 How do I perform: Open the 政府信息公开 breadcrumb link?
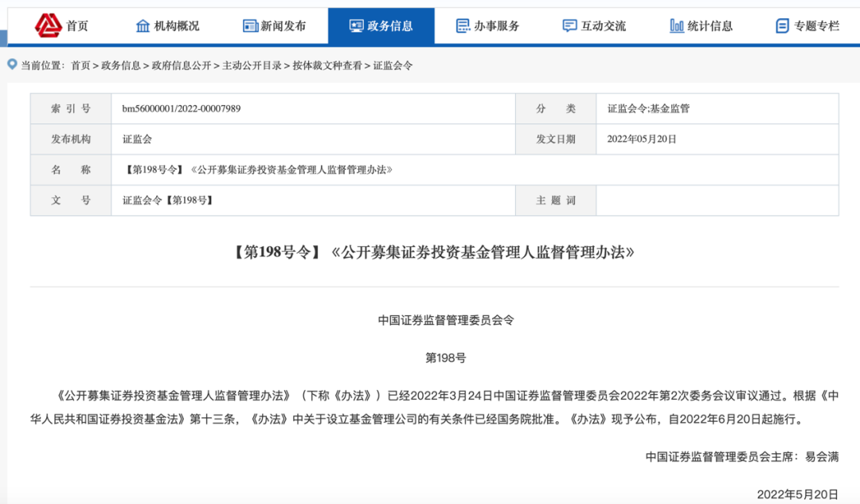[181, 66]
